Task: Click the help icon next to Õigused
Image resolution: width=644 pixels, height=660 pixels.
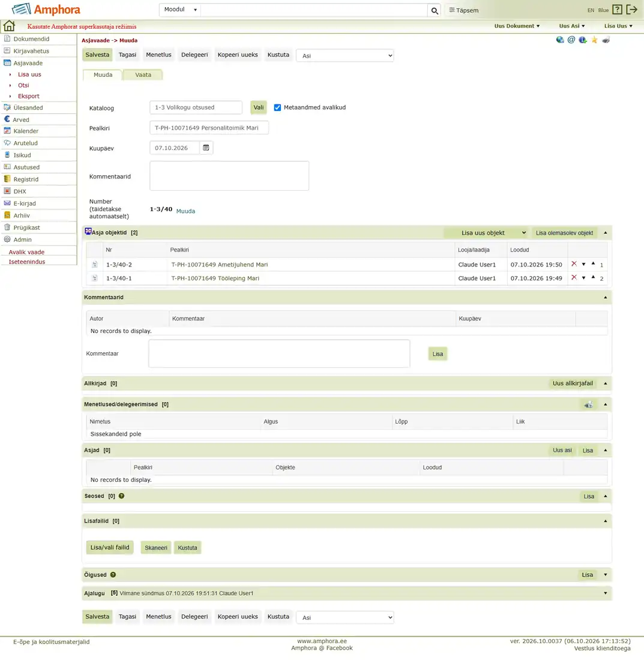Action: [x=113, y=575]
